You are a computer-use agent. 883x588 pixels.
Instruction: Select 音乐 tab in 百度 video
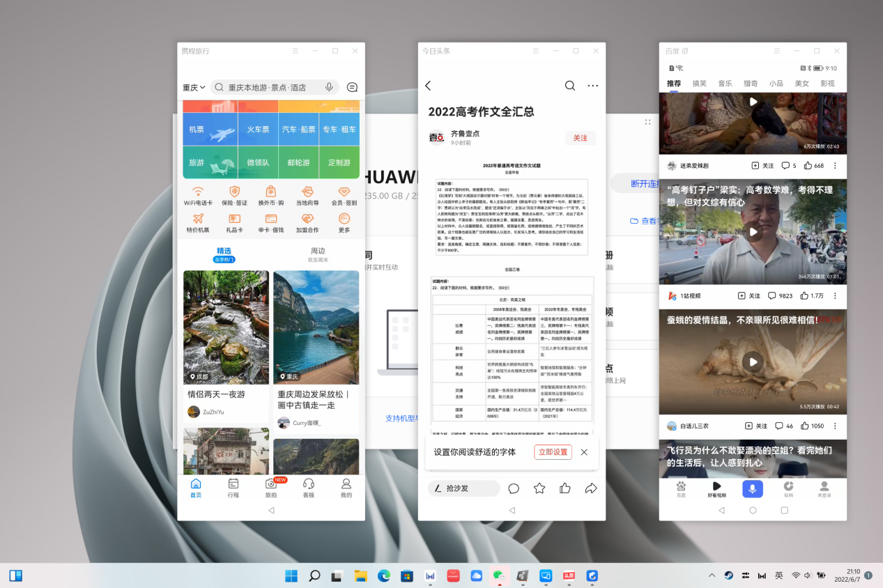click(725, 83)
